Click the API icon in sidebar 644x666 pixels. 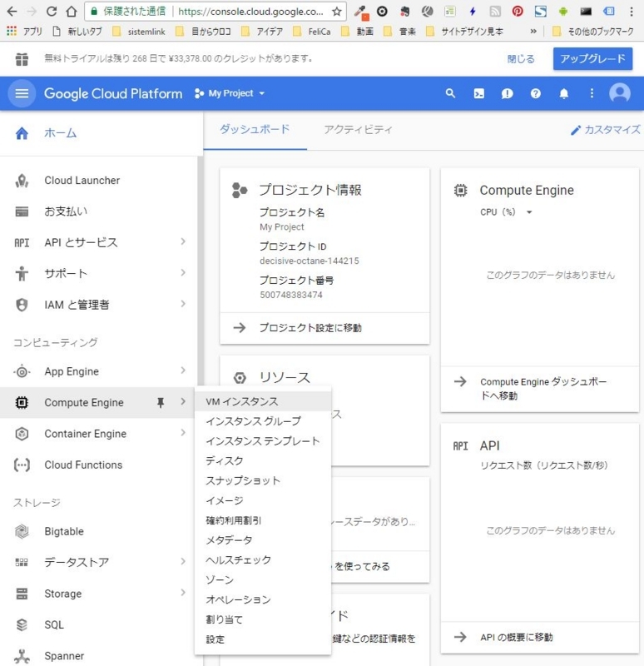click(22, 242)
